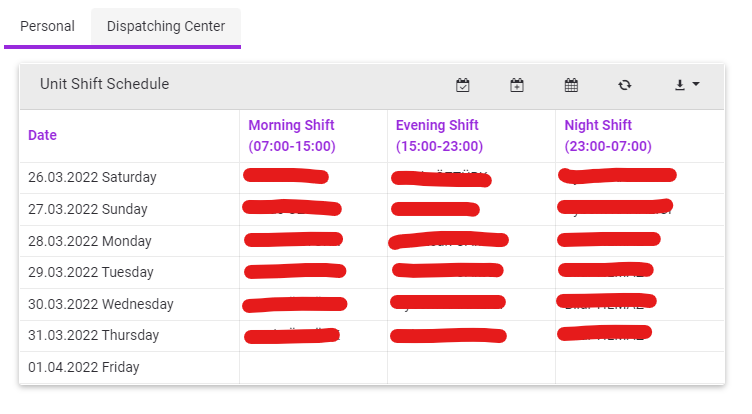Open the calendar grid view icon
Viewport: 752px width, 414px height.
click(571, 85)
